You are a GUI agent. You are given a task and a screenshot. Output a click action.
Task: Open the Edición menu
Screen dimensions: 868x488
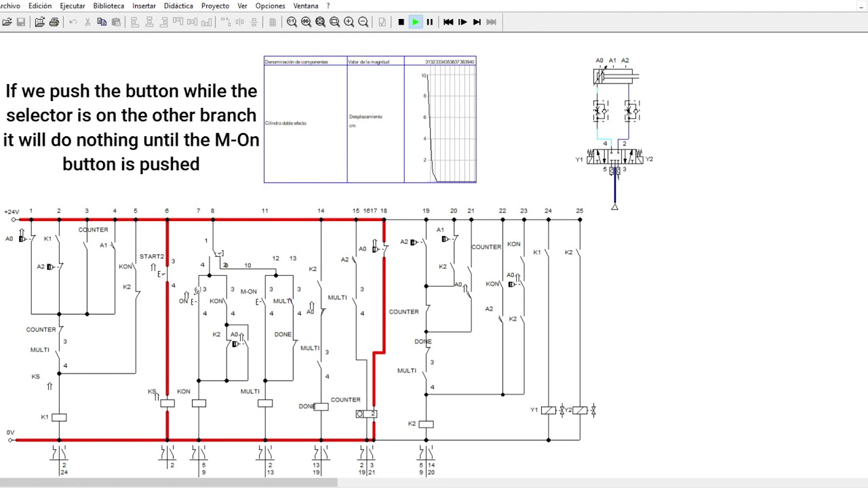[40, 5]
